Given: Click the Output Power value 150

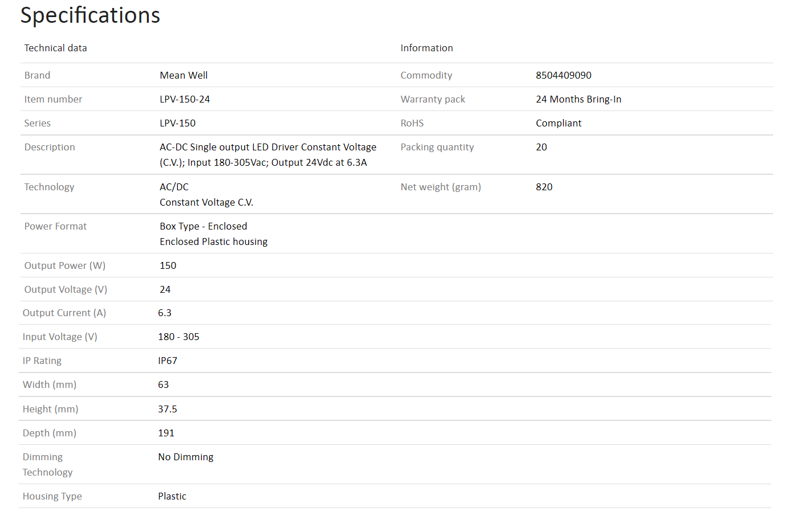Looking at the screenshot, I should click(x=168, y=265).
